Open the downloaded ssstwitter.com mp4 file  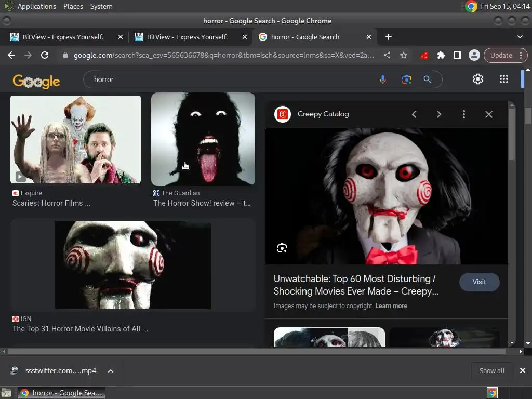pyautogui.click(x=60, y=371)
